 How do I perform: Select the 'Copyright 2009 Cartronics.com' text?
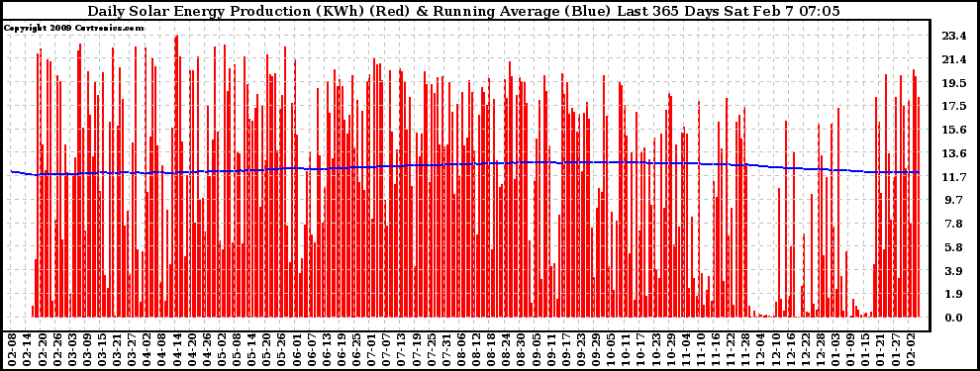point(74,28)
